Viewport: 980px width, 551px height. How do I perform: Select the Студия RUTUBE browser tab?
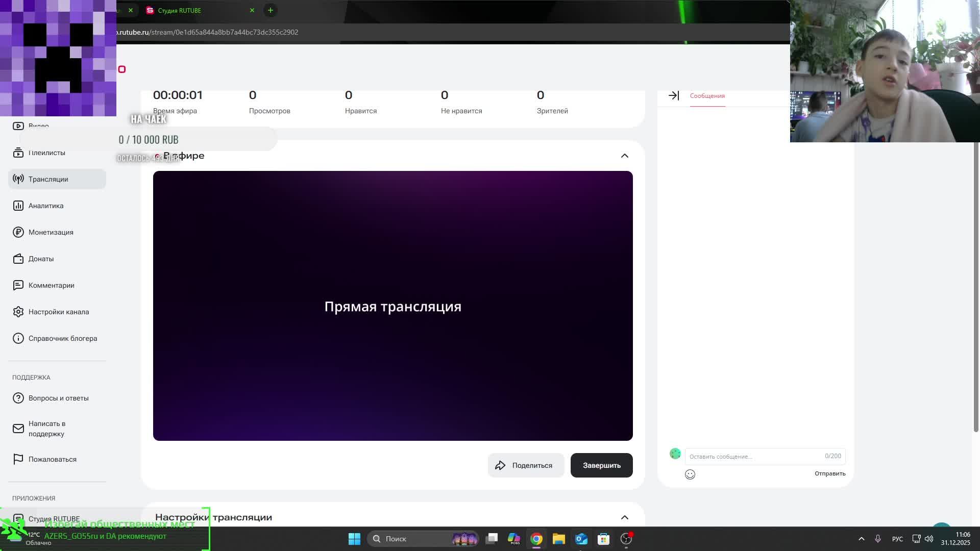coord(180,10)
